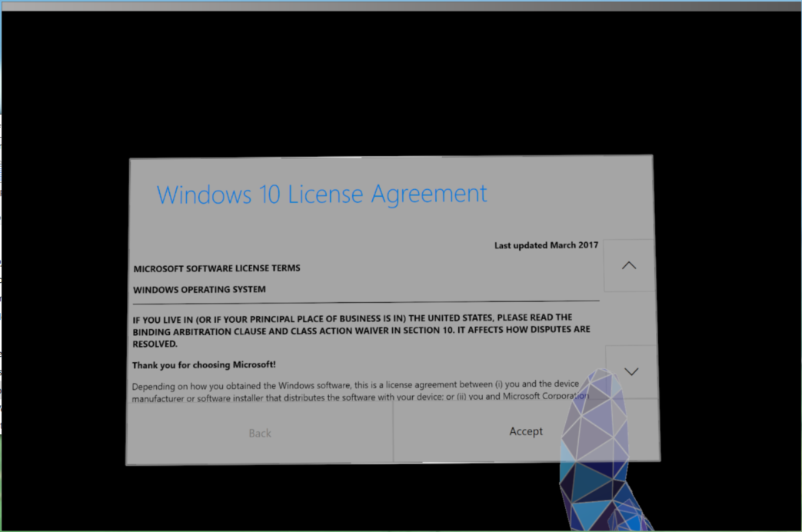Viewport: 802px width, 532px height.
Task: Click the 'Thank you for choosing Microsoft!' line
Action: coord(204,364)
